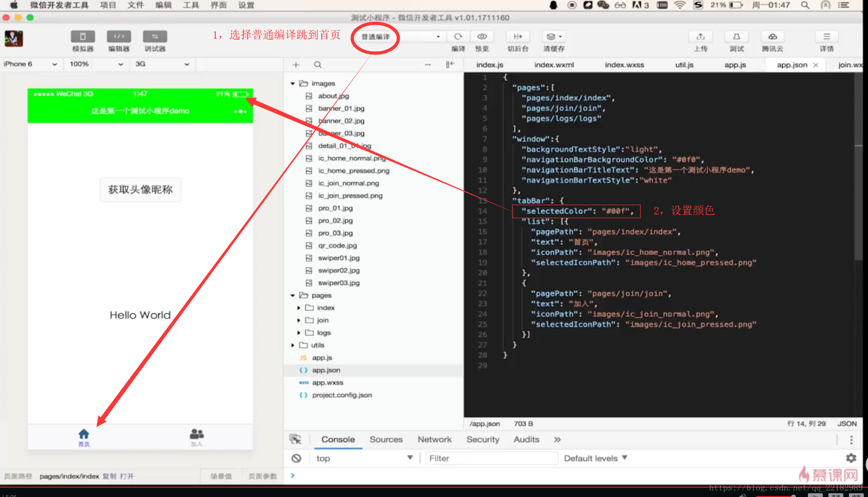Open the file tree more options
This screenshot has height=497, width=868.
pos(428,65)
